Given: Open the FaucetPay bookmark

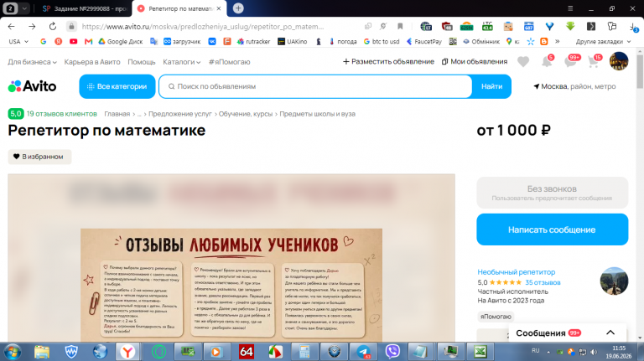Looking at the screenshot, I should pyautogui.click(x=423, y=41).
